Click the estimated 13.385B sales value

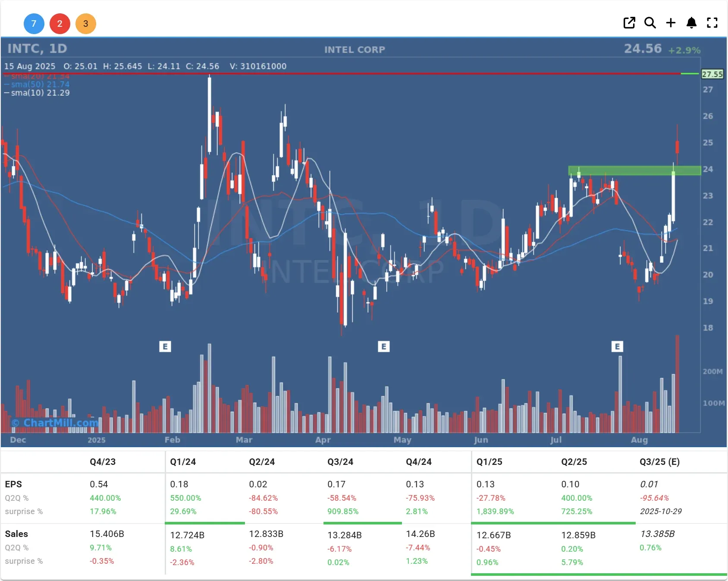point(657,534)
